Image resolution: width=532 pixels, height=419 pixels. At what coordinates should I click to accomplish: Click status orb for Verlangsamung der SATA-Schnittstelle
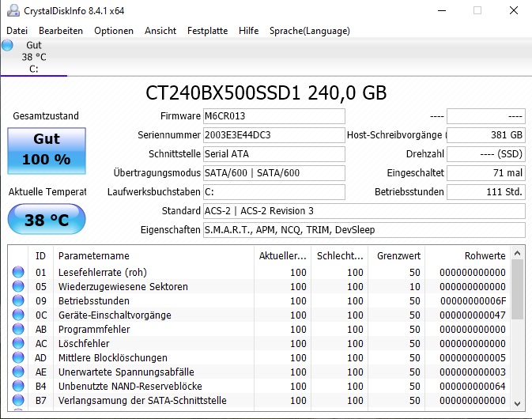coord(18,400)
